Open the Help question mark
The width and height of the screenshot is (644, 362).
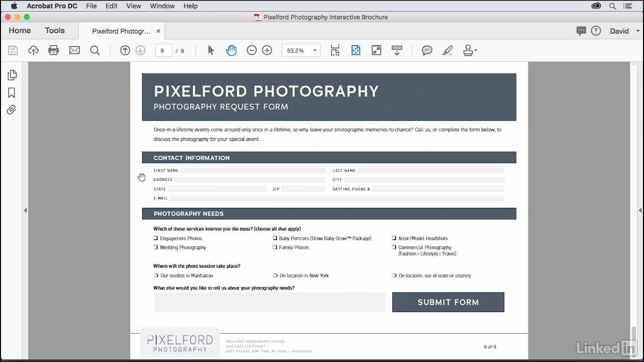596,31
